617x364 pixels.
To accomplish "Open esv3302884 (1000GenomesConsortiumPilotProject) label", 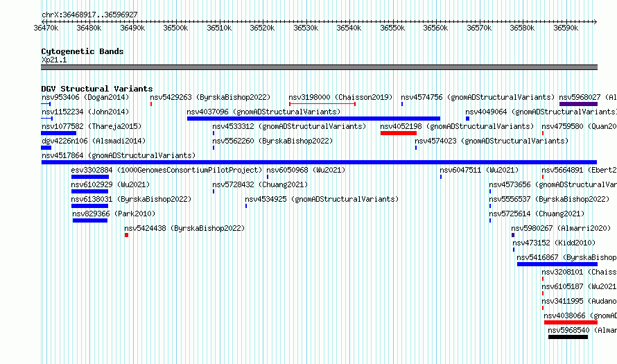I will pyautogui.click(x=166, y=170).
